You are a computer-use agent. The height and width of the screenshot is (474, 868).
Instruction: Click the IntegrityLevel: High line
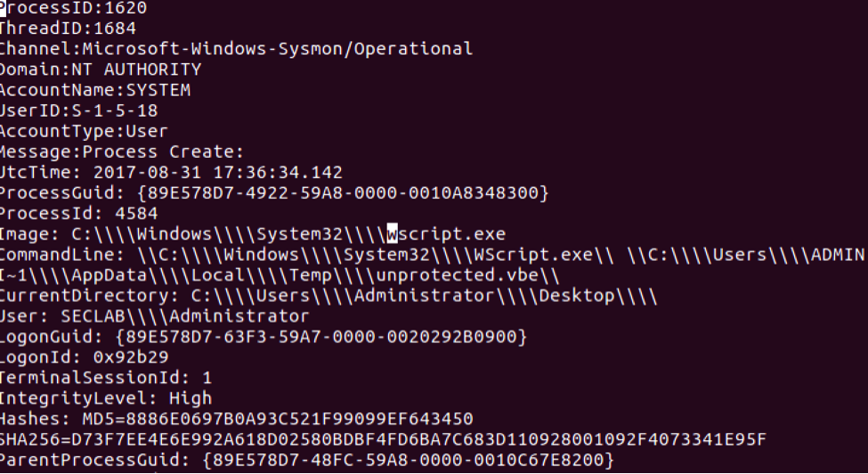point(106,398)
